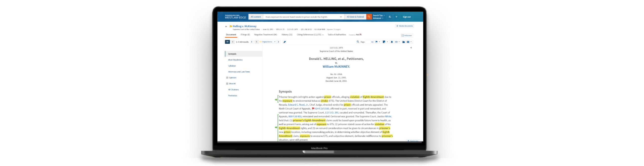Click the orange search magnifier button
Screen dimensions: 644x166
tap(369, 17)
